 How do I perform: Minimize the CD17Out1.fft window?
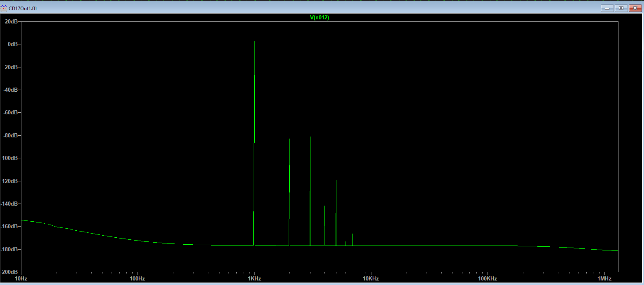click(607, 8)
